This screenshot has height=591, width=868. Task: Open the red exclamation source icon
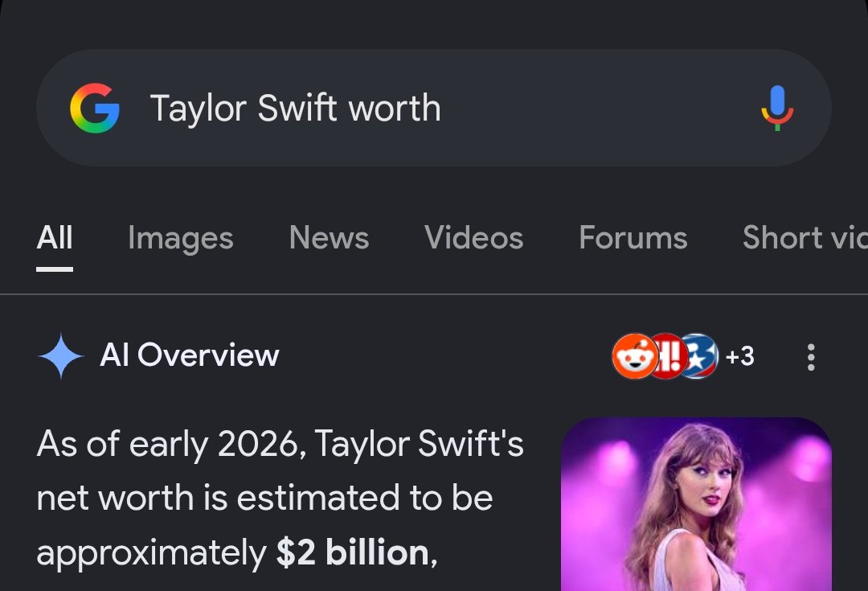(x=669, y=356)
